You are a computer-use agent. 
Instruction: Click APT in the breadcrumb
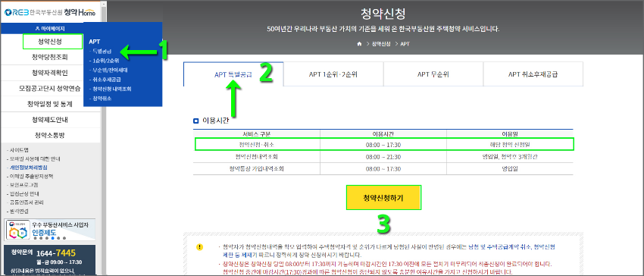point(405,44)
